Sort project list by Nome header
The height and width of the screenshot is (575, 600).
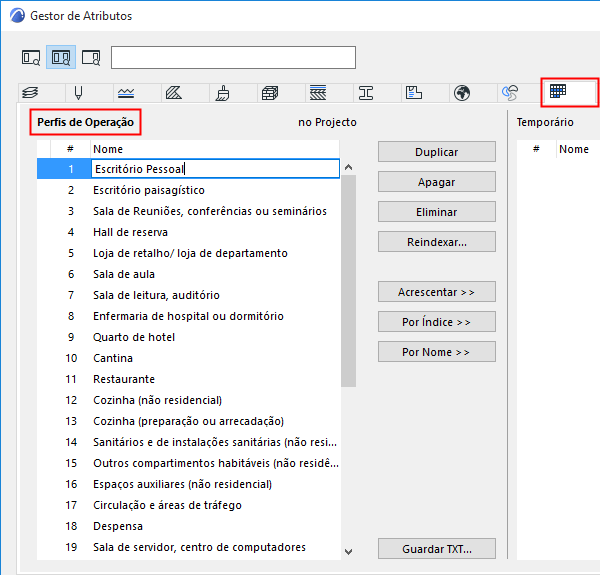[x=214, y=149]
